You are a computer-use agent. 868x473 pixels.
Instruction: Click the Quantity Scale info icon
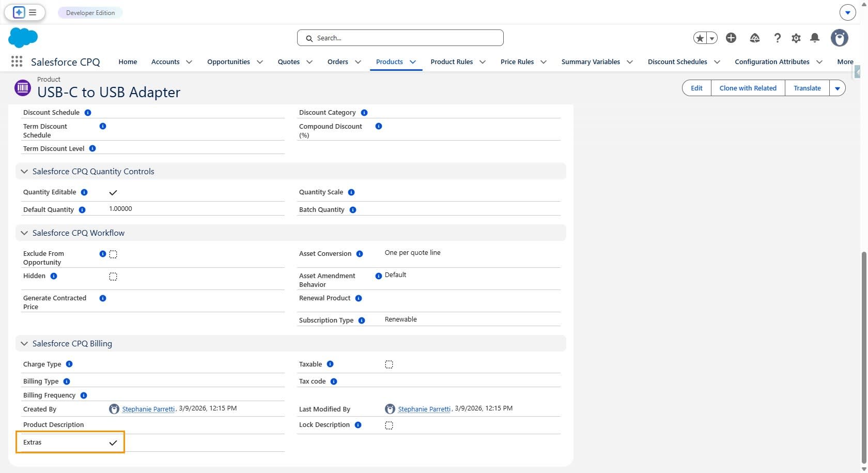pos(351,192)
